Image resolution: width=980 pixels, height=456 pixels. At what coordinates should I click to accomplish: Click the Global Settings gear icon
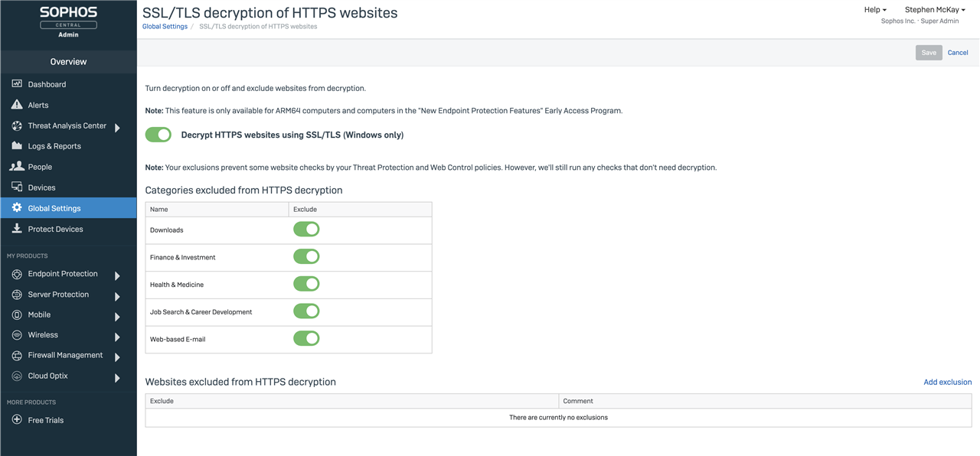pos(17,207)
